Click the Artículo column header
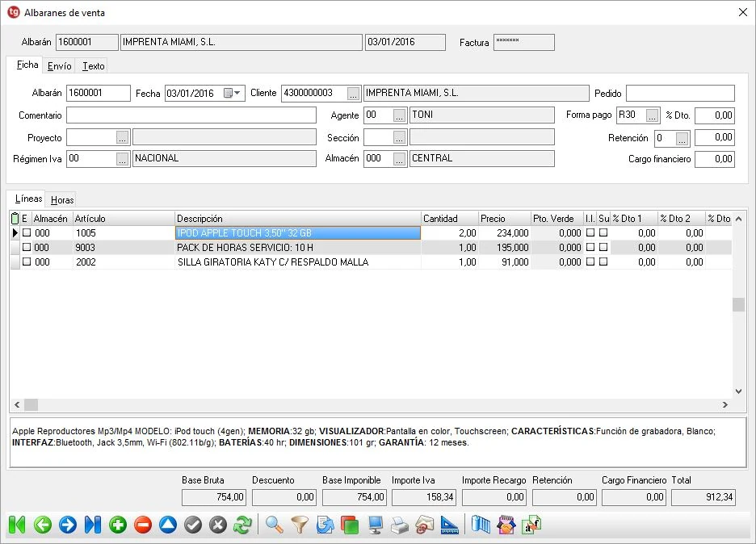The width and height of the screenshot is (756, 544). pyautogui.click(x=124, y=218)
